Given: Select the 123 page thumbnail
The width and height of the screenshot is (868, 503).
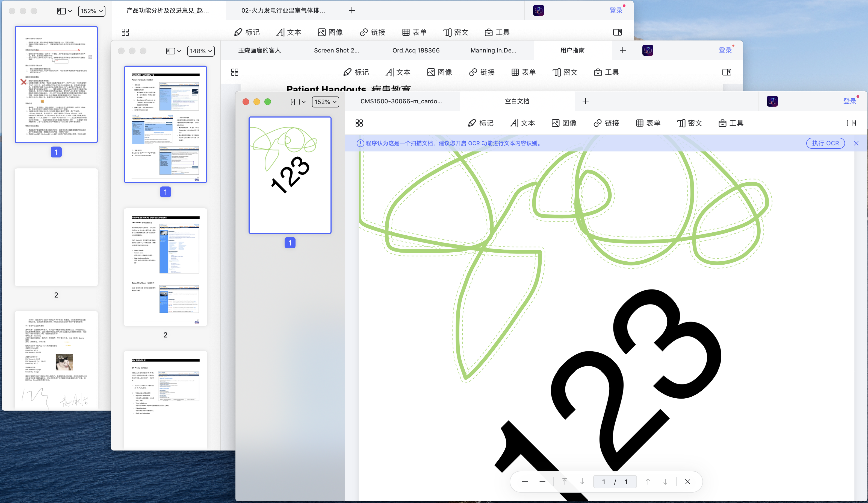Looking at the screenshot, I should point(290,175).
